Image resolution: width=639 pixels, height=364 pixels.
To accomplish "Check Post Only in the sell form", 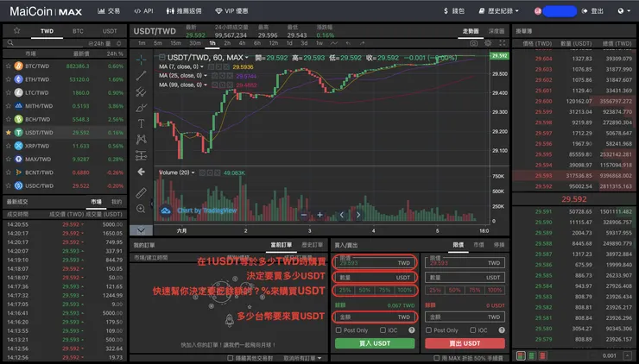I will (428, 330).
